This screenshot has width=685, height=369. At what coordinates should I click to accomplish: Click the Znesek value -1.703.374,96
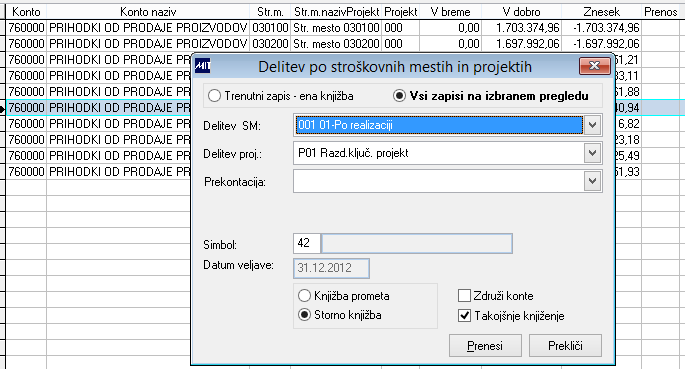pos(601,28)
